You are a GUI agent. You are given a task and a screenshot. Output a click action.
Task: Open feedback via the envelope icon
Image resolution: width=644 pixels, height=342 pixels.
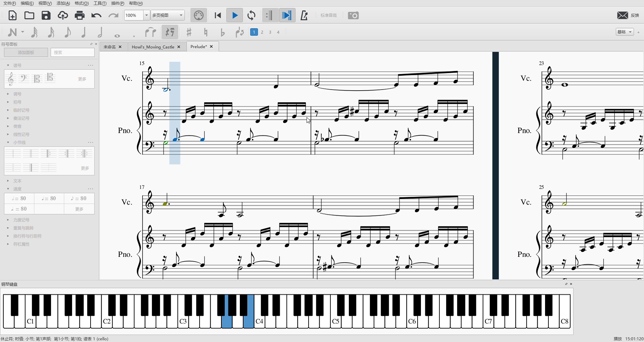point(623,15)
